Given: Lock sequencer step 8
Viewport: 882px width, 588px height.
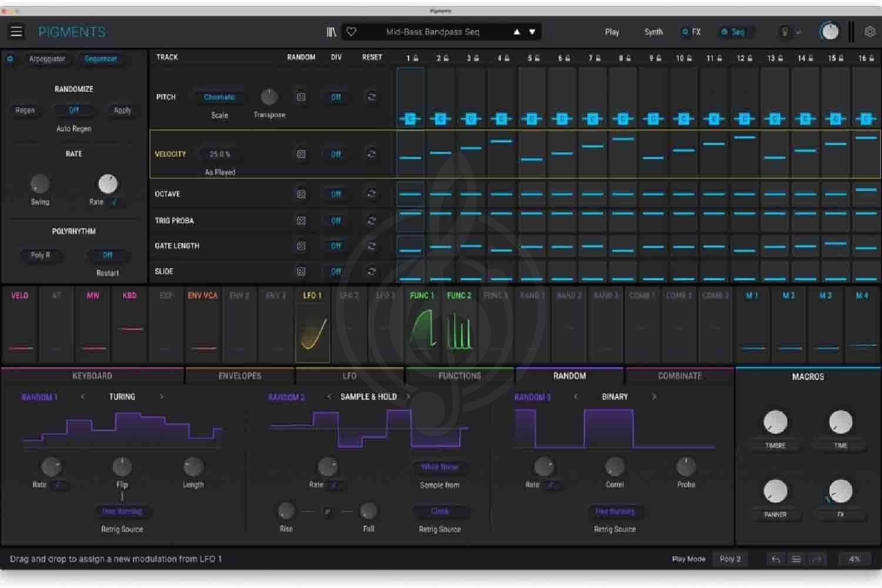Looking at the screenshot, I should coord(628,58).
